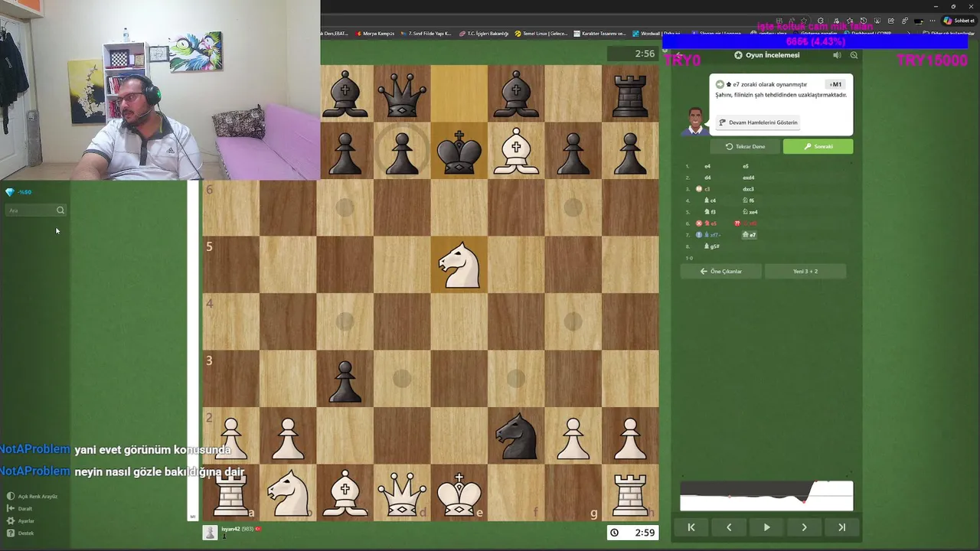Select move xe4 in row 5
The width and height of the screenshot is (980, 551).
(x=750, y=212)
